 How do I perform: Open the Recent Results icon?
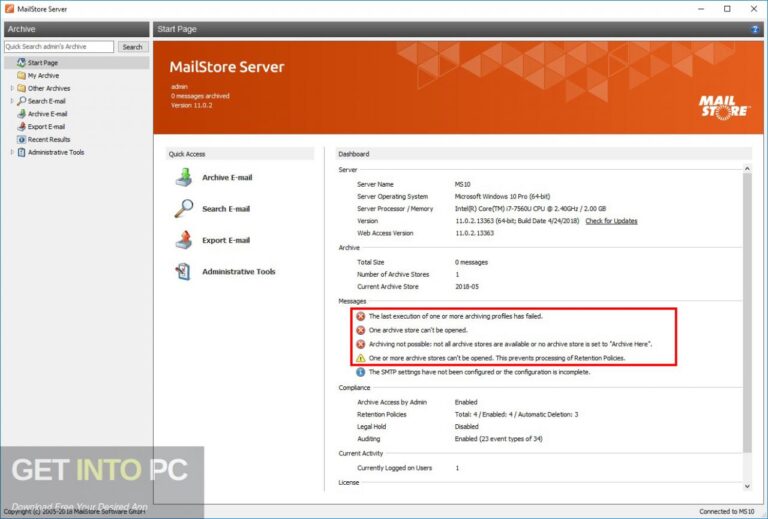click(x=21, y=140)
